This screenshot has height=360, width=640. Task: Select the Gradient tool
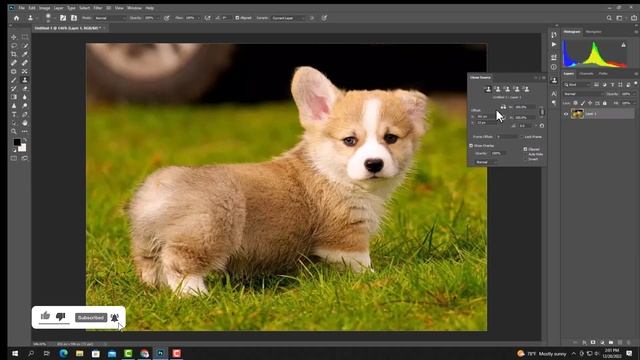point(14,97)
